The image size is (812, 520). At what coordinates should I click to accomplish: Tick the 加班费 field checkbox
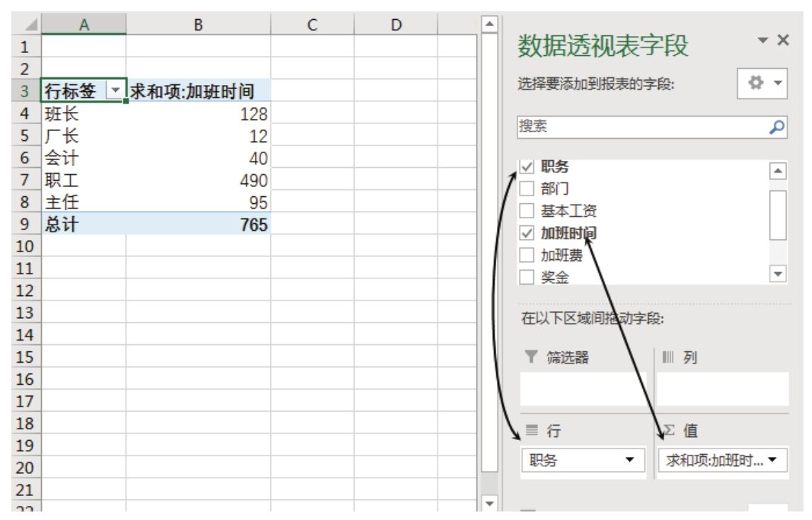pos(527,254)
